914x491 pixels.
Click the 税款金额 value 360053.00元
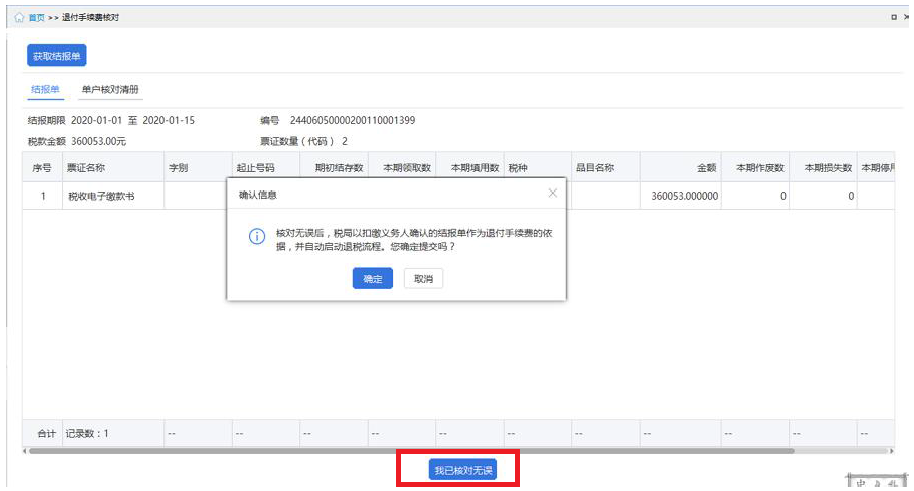coord(99,141)
